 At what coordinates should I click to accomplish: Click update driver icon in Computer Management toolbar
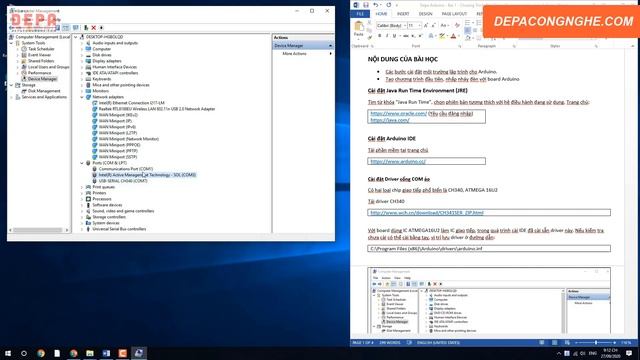click(x=86, y=28)
